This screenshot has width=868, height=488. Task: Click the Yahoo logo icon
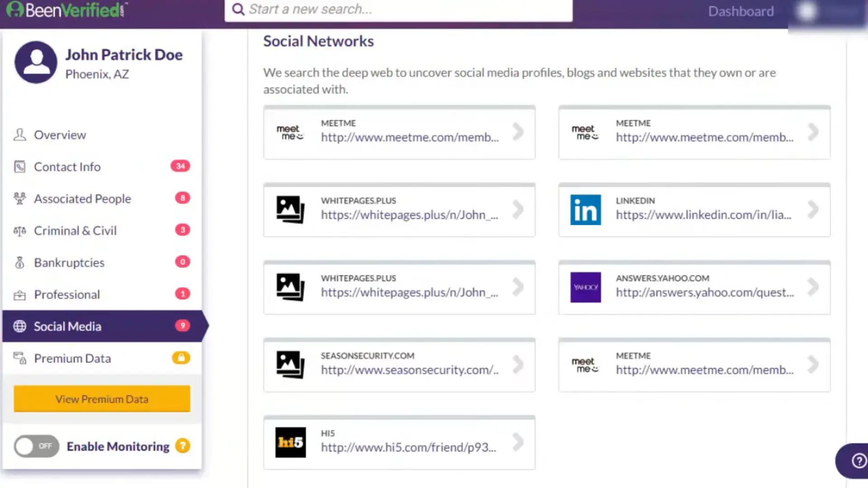tap(585, 287)
